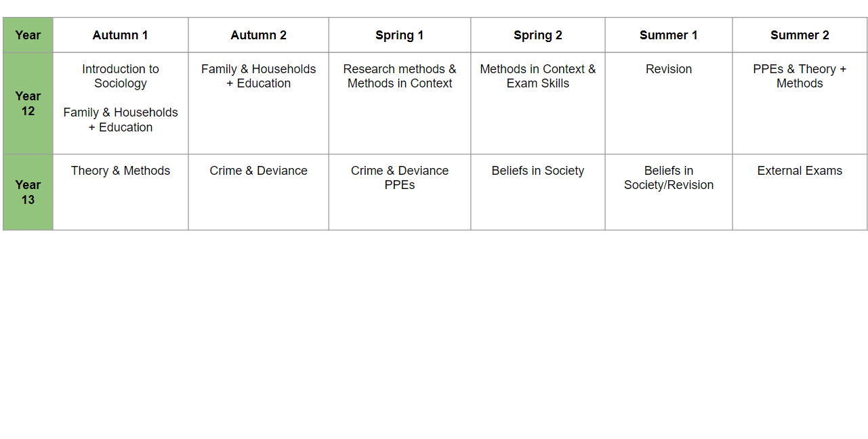Select the Summer 2 column header
868x439 pixels.
(x=800, y=35)
